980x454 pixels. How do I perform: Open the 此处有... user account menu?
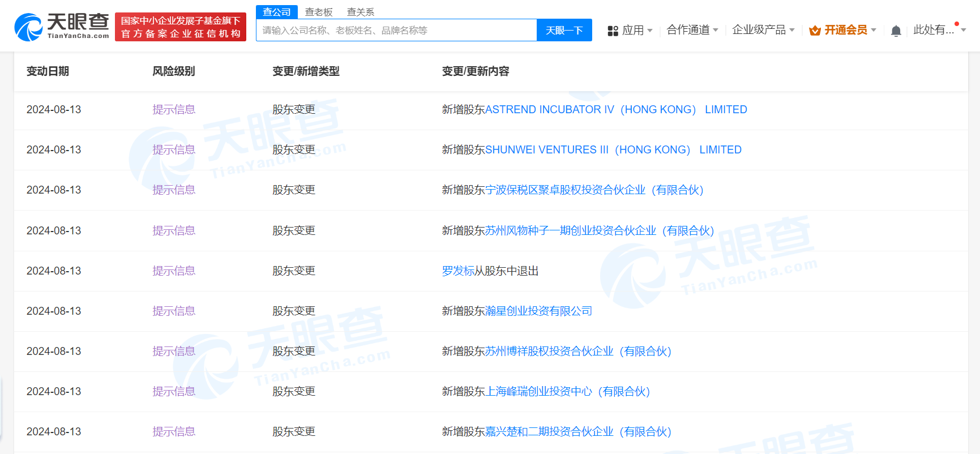click(x=938, y=30)
